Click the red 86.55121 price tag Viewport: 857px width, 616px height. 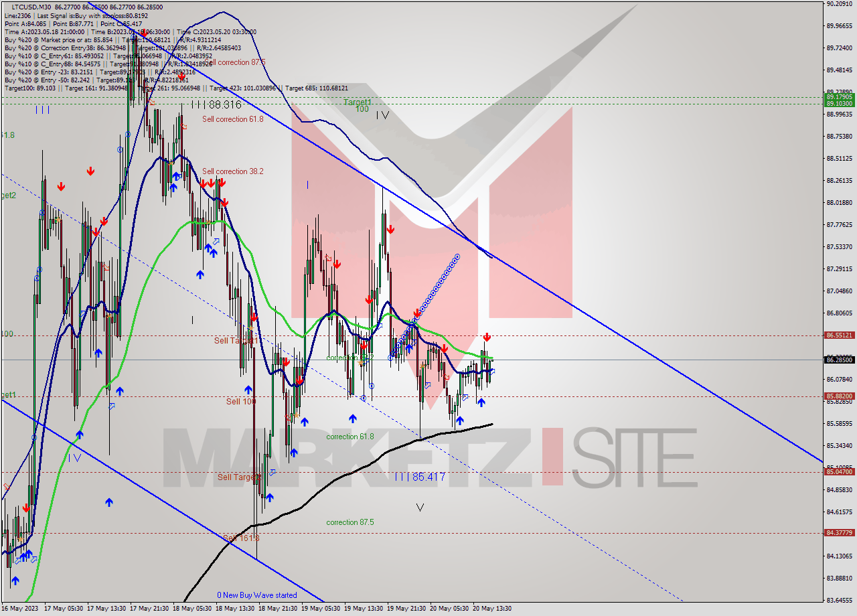click(839, 335)
